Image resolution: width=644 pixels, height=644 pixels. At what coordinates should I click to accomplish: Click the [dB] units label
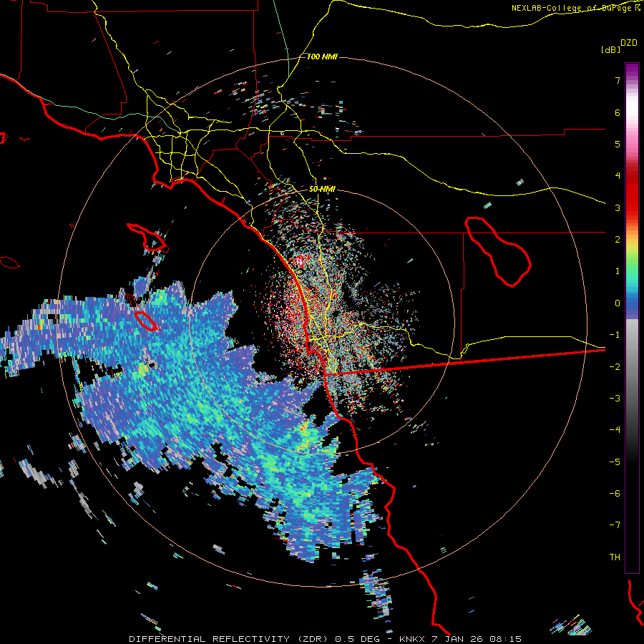point(611,49)
